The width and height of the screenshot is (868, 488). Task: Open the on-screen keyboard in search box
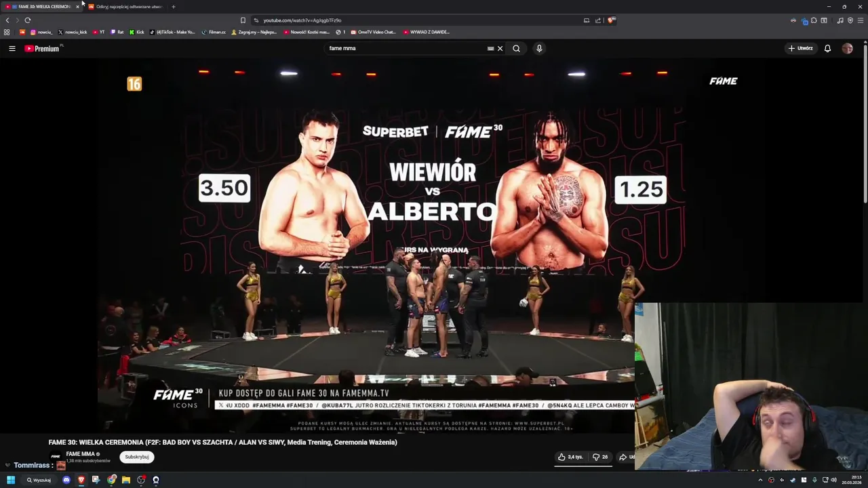[x=490, y=48]
